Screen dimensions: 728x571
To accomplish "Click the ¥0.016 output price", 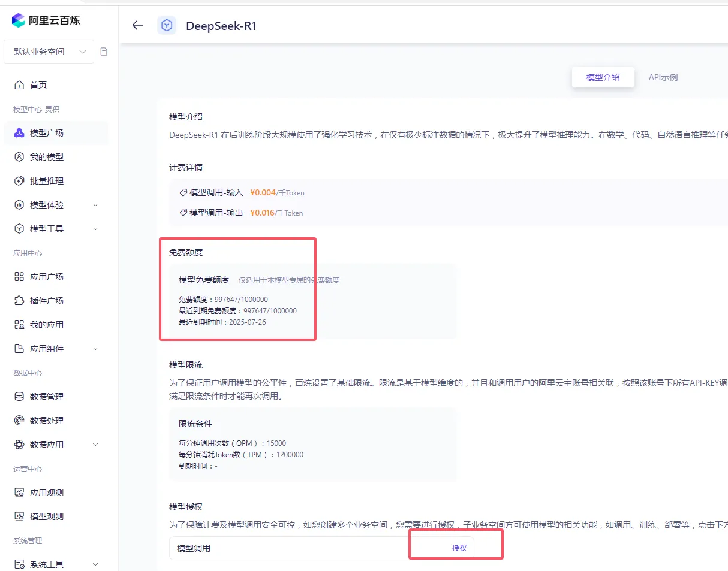I will 263,213.
